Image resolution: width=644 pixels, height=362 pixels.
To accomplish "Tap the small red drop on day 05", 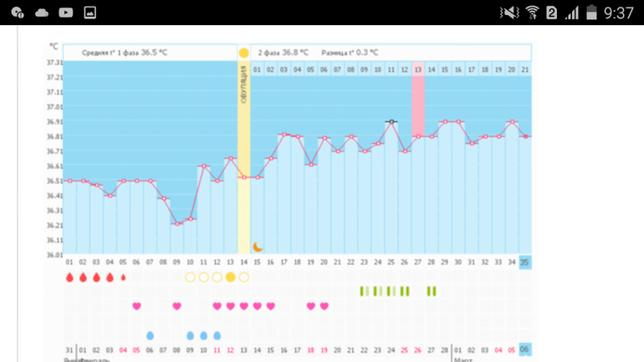I will coord(124,277).
